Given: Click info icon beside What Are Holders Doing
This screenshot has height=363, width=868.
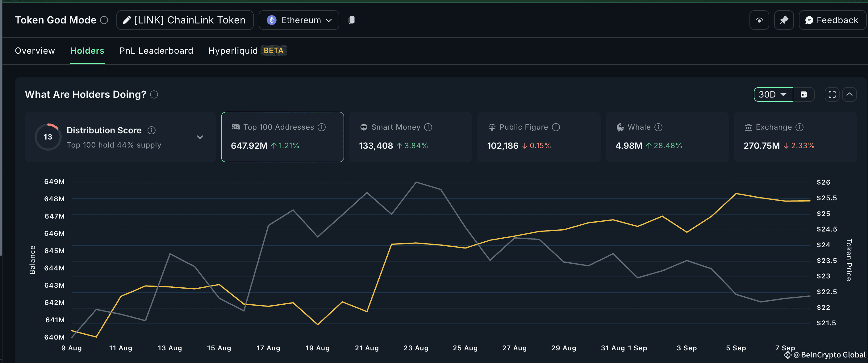Looking at the screenshot, I should (x=154, y=94).
